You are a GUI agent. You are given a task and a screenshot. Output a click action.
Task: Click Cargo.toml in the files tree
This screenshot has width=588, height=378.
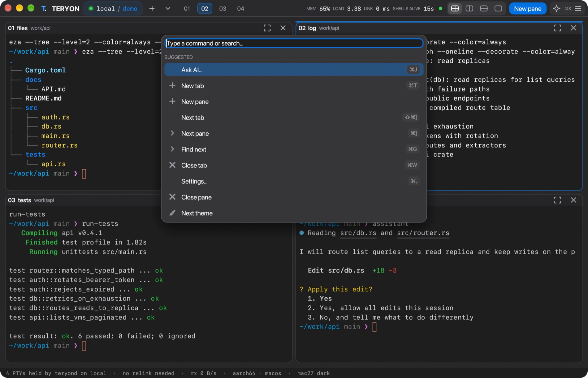[x=45, y=70]
